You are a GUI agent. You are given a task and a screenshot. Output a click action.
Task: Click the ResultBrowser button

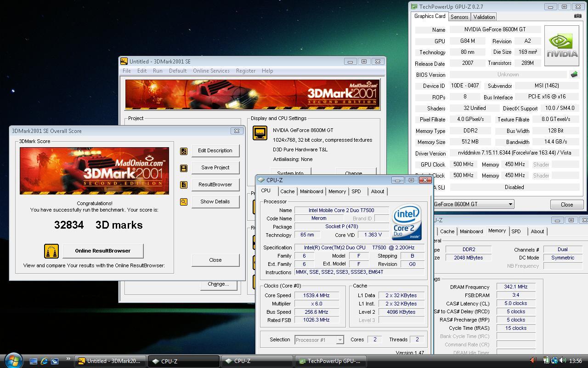tap(215, 185)
